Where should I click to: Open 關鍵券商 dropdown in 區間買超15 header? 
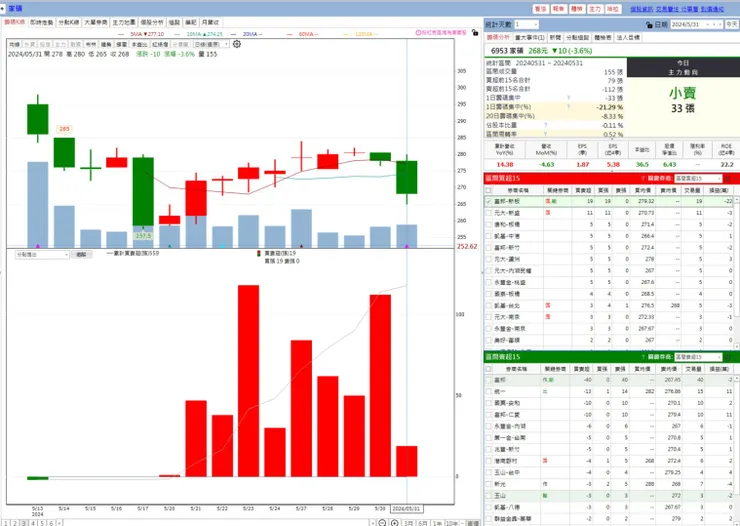click(x=698, y=178)
